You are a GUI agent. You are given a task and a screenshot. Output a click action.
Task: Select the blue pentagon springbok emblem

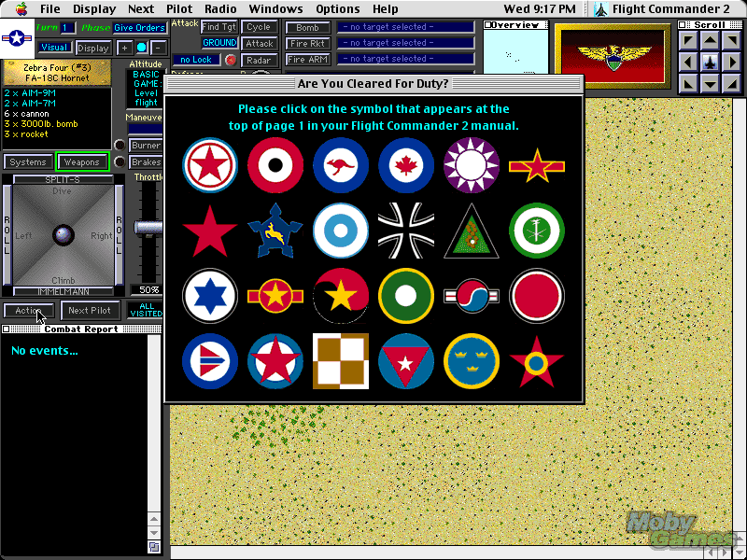coord(275,231)
